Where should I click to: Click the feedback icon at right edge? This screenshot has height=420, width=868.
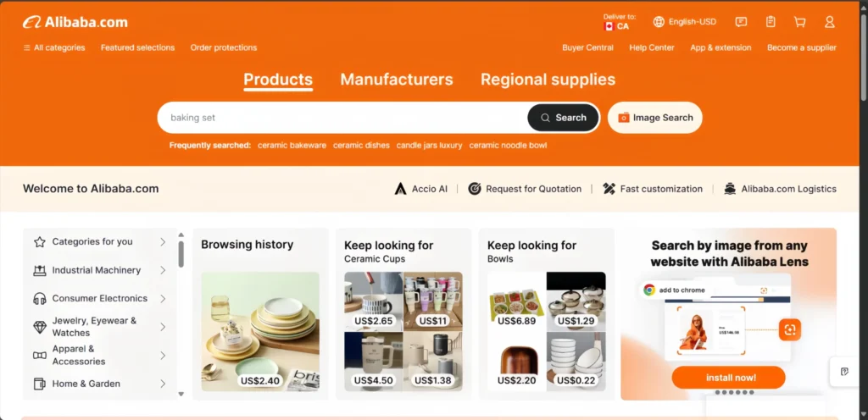[844, 372]
